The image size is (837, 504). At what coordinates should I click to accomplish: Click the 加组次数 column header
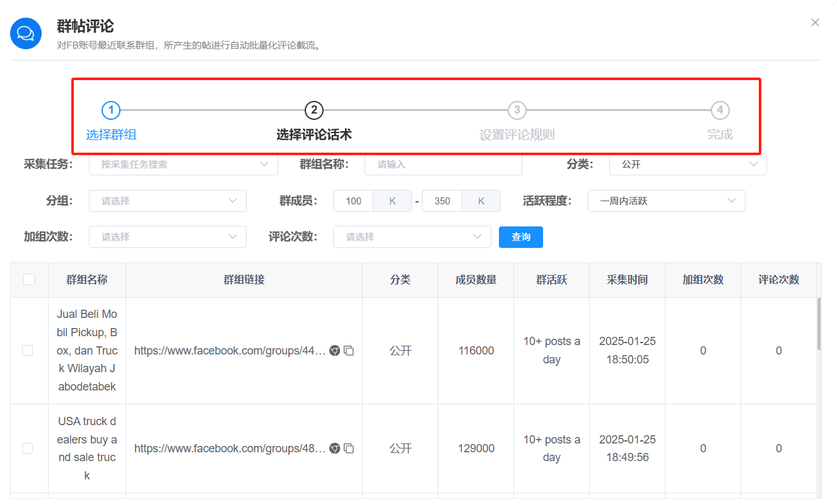703,279
